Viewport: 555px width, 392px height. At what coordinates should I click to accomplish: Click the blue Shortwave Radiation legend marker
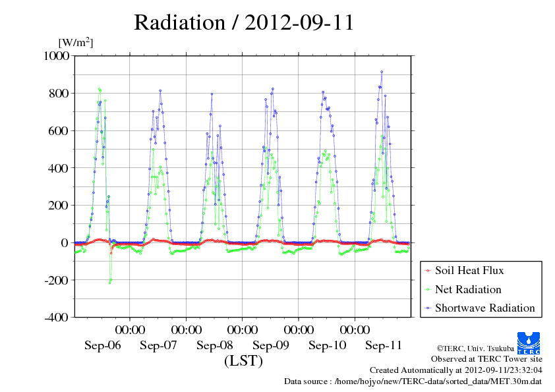428,308
